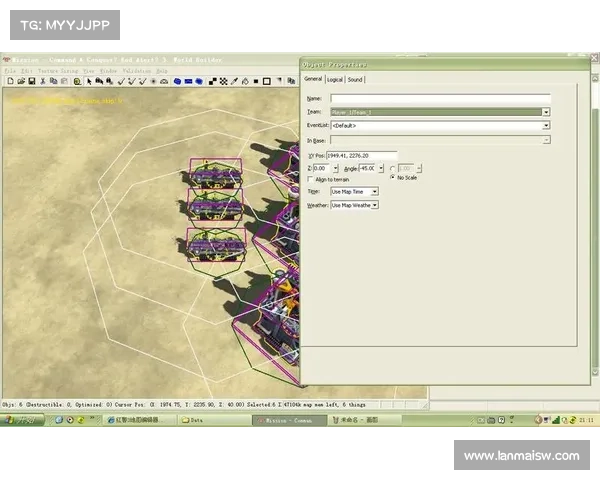This screenshot has width=600, height=480.
Task: Switch to the General tab
Action: (x=313, y=79)
